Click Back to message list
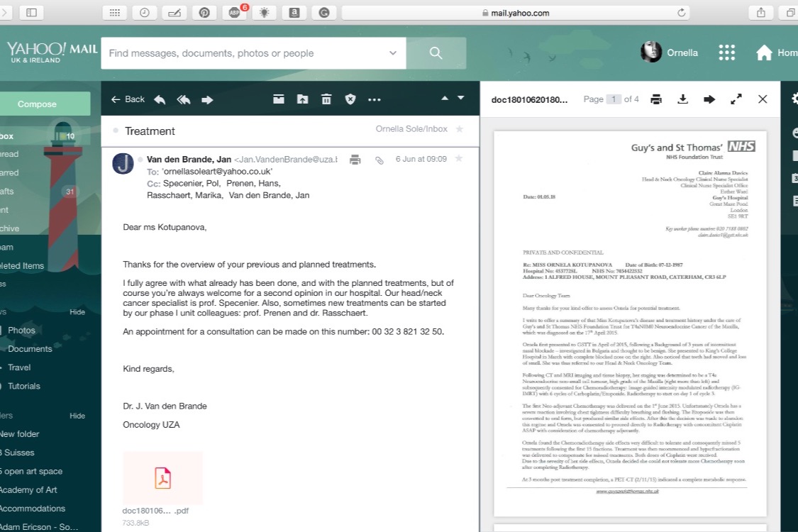Image resolution: width=798 pixels, height=532 pixels. (128, 99)
